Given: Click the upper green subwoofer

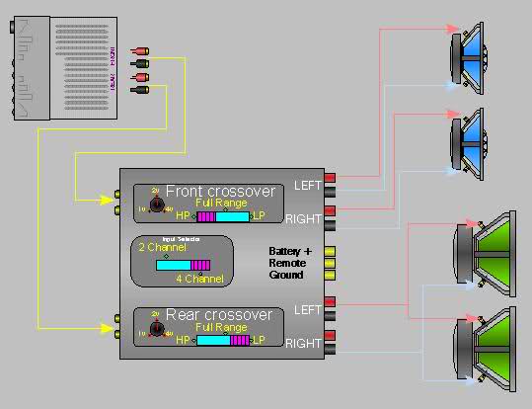Looking at the screenshot, I should tap(486, 254).
